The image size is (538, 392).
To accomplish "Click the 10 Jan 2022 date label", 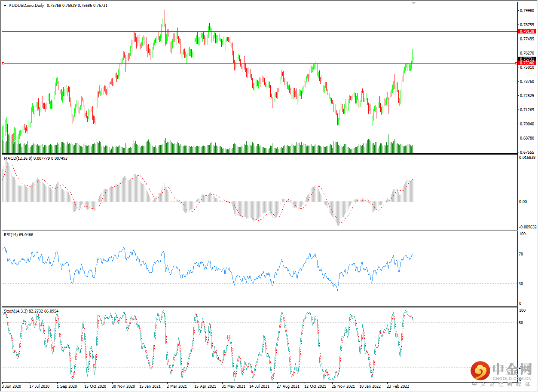I will point(370,386).
